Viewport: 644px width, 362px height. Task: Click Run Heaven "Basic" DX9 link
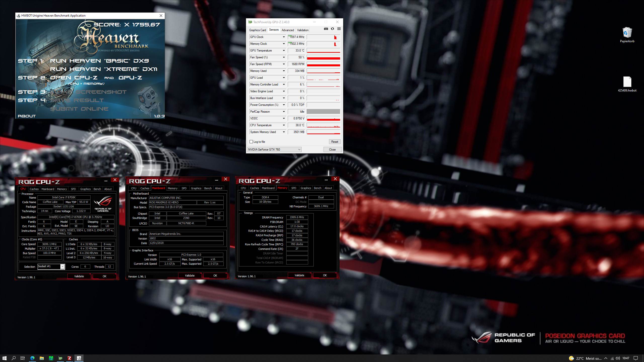click(99, 61)
